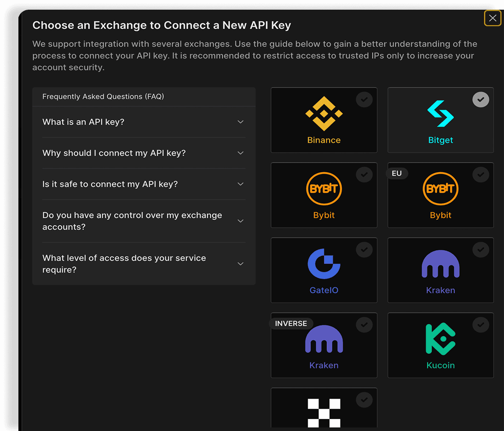Toggle checkmark on non-inverse Kraken card

[x=481, y=250]
